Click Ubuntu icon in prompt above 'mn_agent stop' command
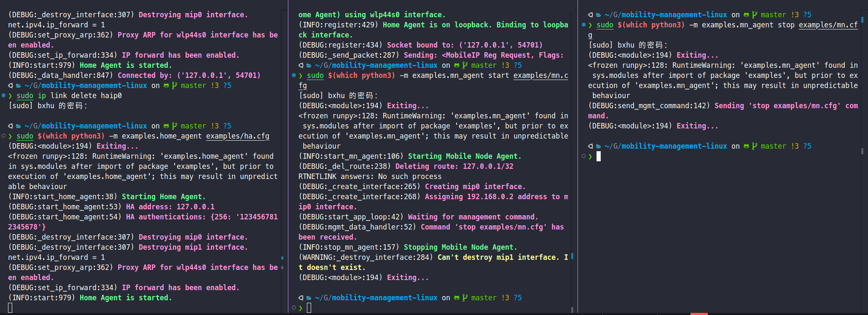 click(x=591, y=15)
